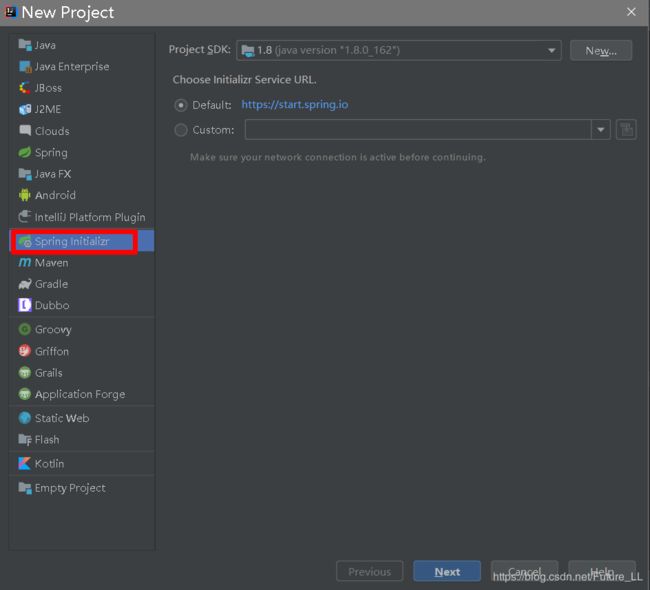
Task: Click the button right of Custom URL dropdown
Action: [626, 130]
